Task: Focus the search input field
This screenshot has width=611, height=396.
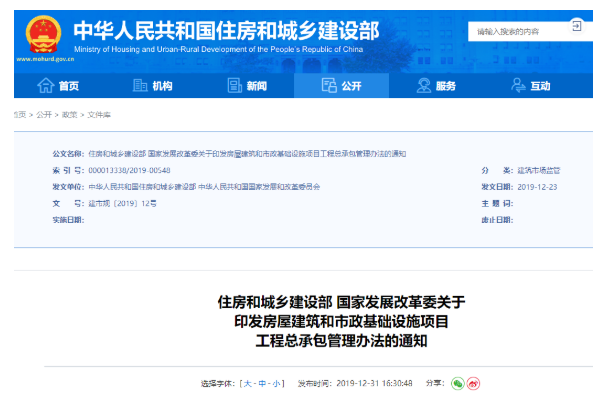Action: pyautogui.click(x=518, y=32)
